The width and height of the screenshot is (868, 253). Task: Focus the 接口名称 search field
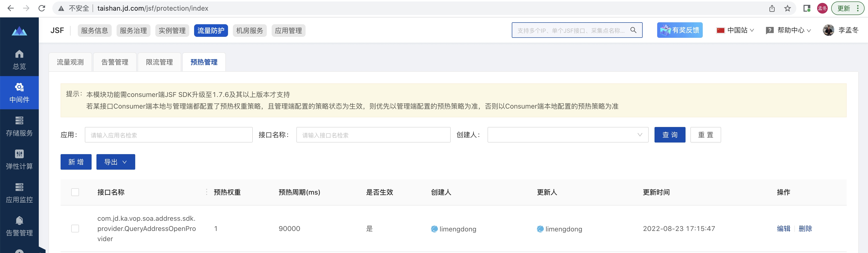(x=373, y=135)
